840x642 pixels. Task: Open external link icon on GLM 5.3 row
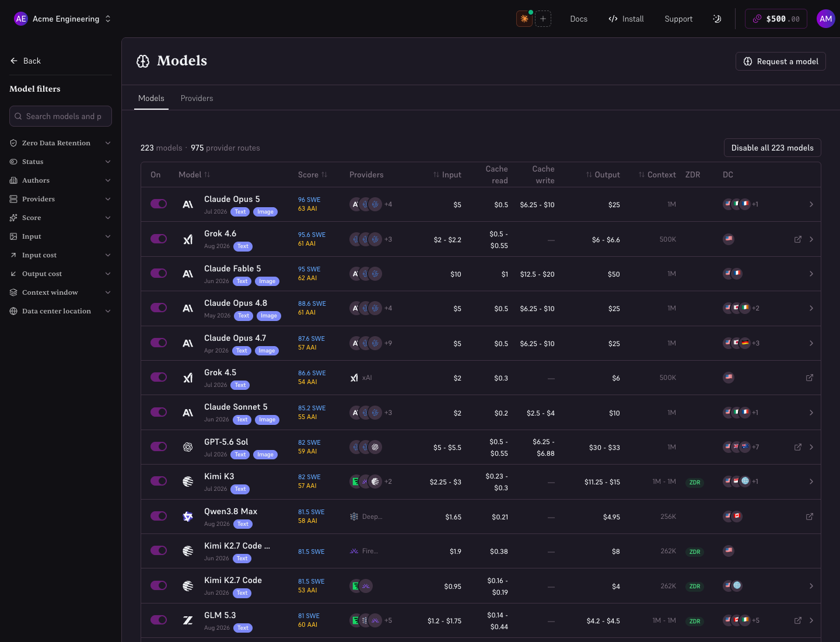point(798,620)
